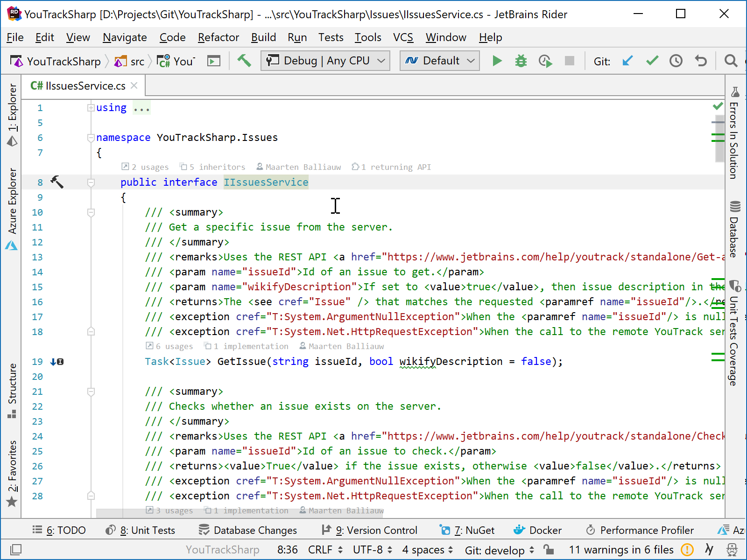The width and height of the screenshot is (747, 560).
Task: Open the Docker tool window
Action: coord(537,530)
